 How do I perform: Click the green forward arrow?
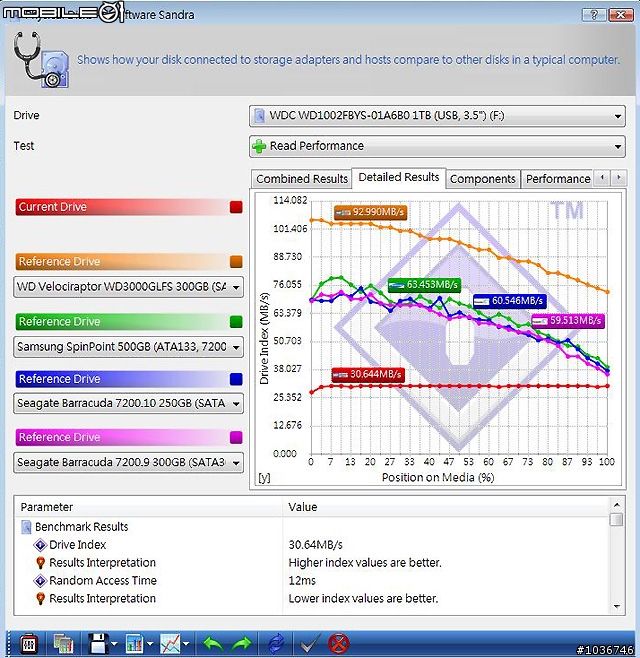pos(242,644)
